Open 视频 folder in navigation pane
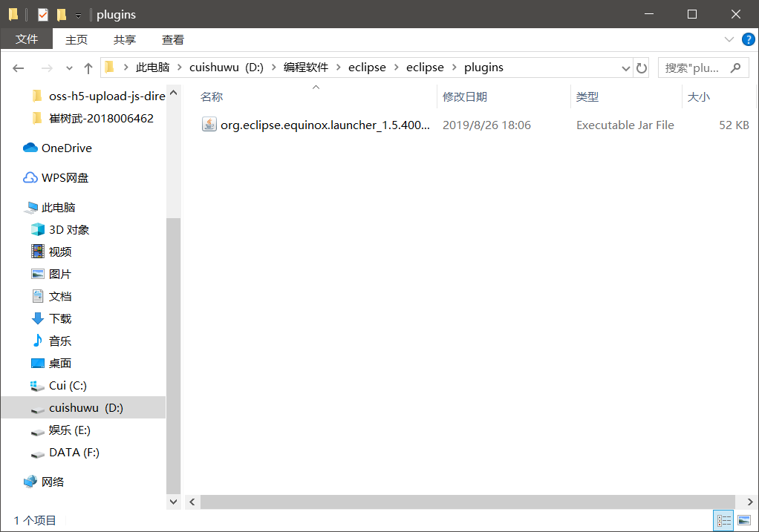Screen dimensions: 759x532 [x=51, y=252]
